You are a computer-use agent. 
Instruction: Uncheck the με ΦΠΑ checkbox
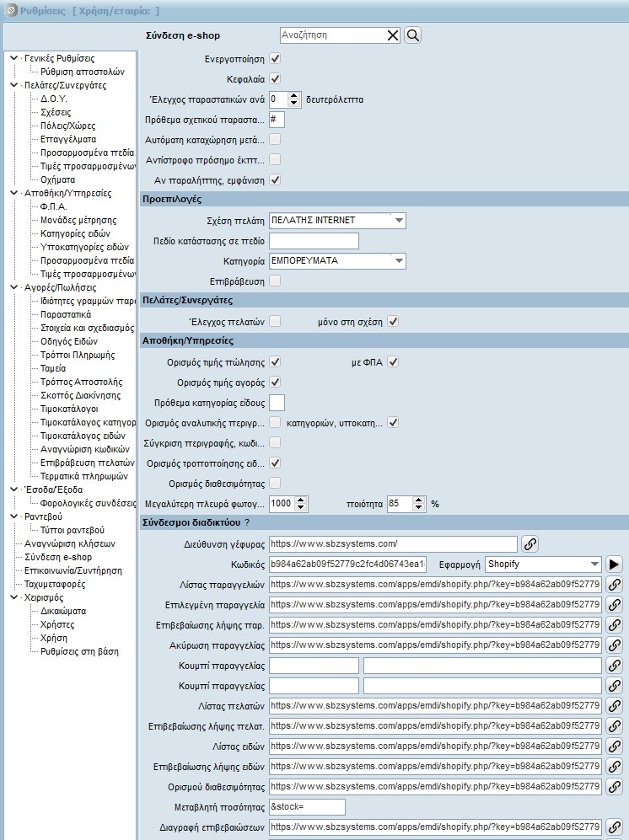(392, 361)
